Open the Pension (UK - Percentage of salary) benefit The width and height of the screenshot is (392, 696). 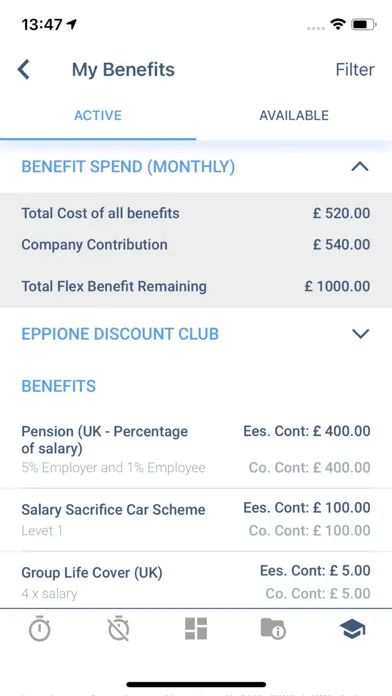pos(196,449)
